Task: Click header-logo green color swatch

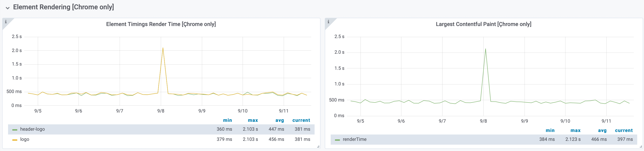Action: 15,130
